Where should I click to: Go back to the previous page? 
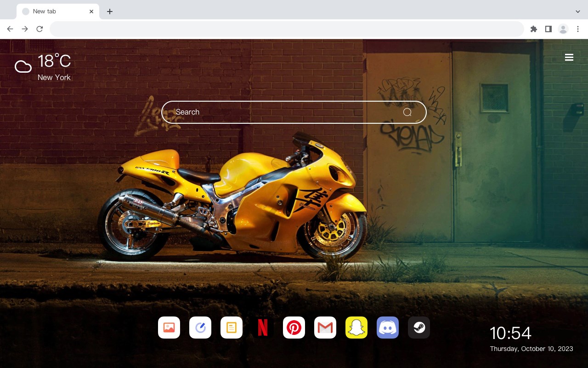(x=10, y=29)
